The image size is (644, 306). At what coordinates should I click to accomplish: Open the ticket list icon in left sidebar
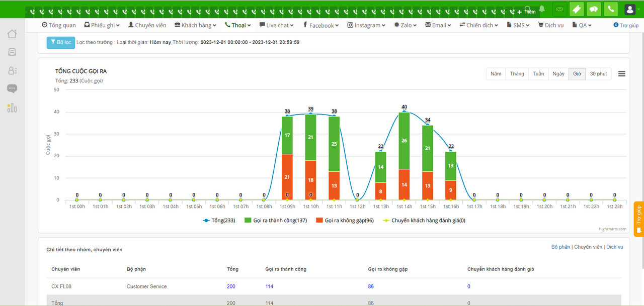click(12, 52)
